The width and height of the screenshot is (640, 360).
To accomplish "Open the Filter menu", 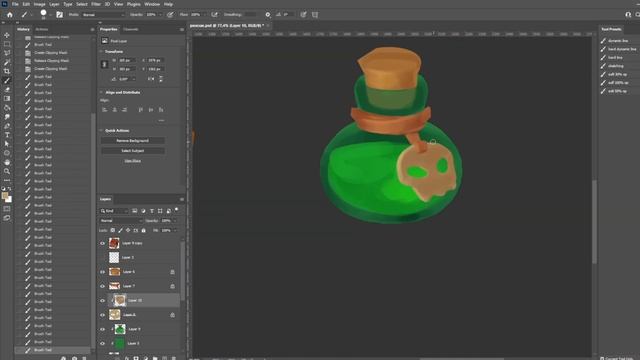I will coord(96,4).
